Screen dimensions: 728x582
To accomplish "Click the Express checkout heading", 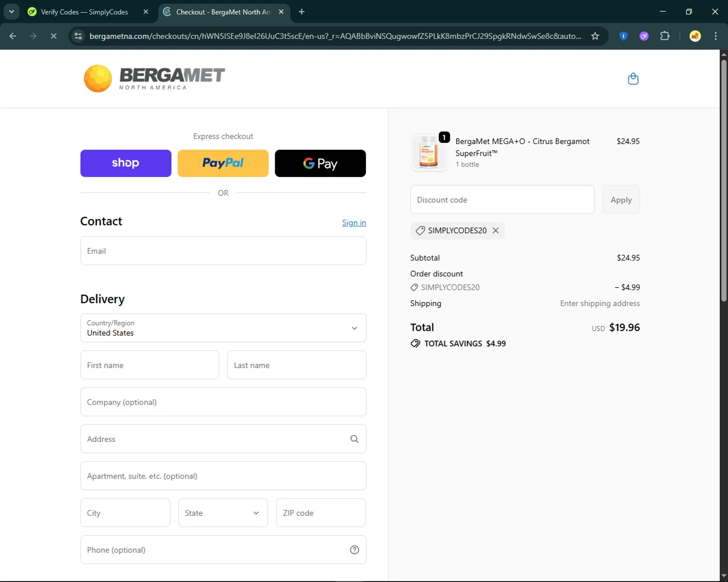I will [x=223, y=136].
